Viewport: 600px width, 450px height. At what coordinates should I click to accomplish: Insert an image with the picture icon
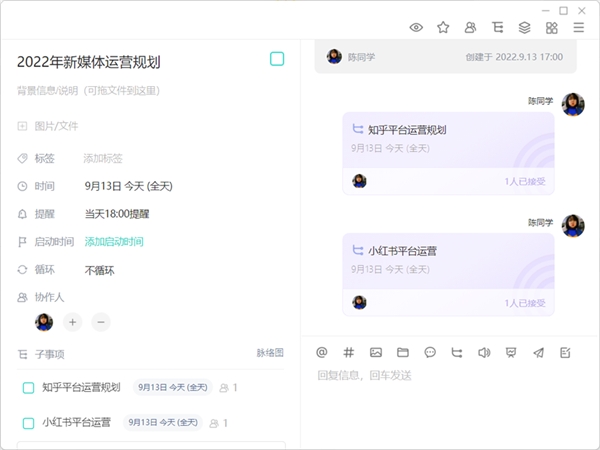376,352
